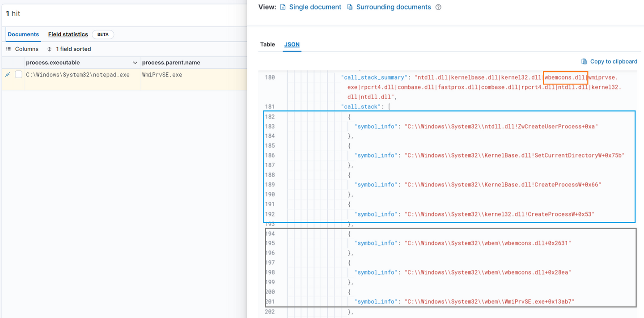Click the Surrounding documents icon
The height and width of the screenshot is (318, 644).
[x=350, y=7]
